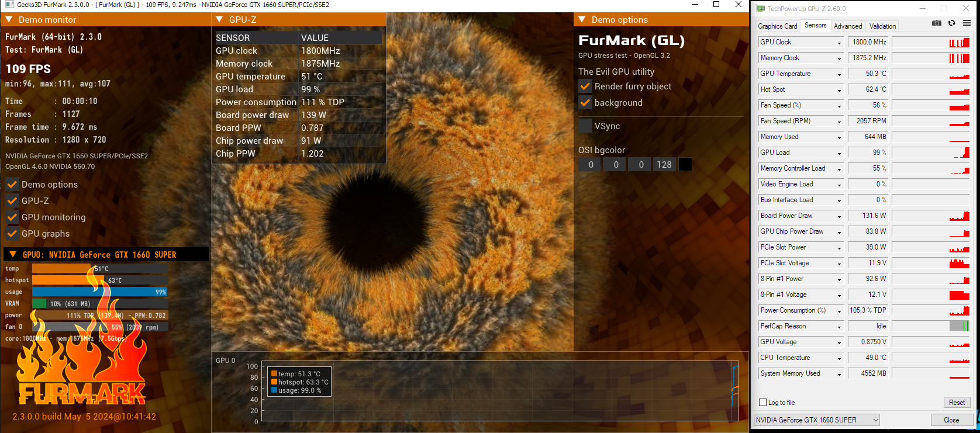This screenshot has width=980, height=433.
Task: Click the Resolution 1280 x 720 line
Action: pos(56,140)
